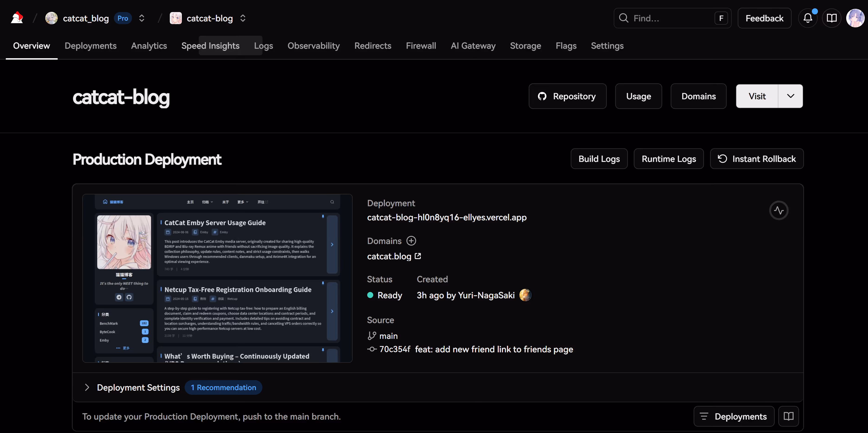Open the Firewall tab
Image resolution: width=868 pixels, height=433 pixels.
pos(421,46)
